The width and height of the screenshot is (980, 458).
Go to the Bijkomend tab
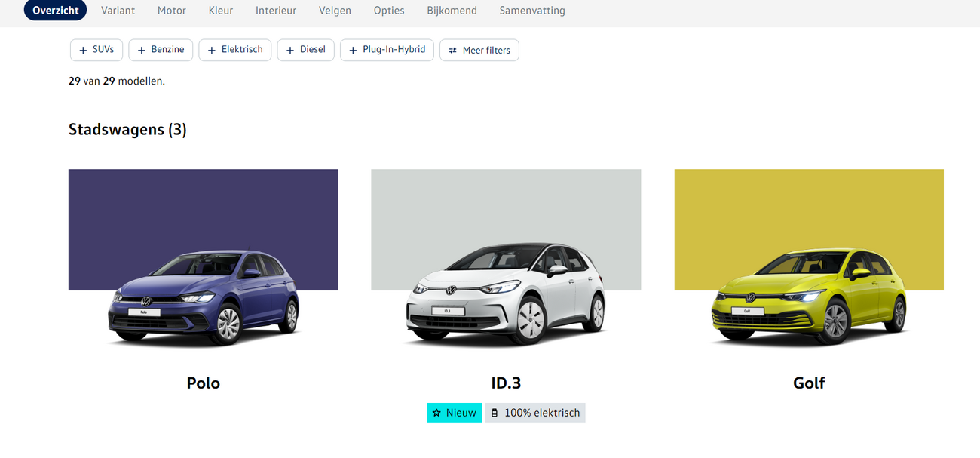click(452, 11)
